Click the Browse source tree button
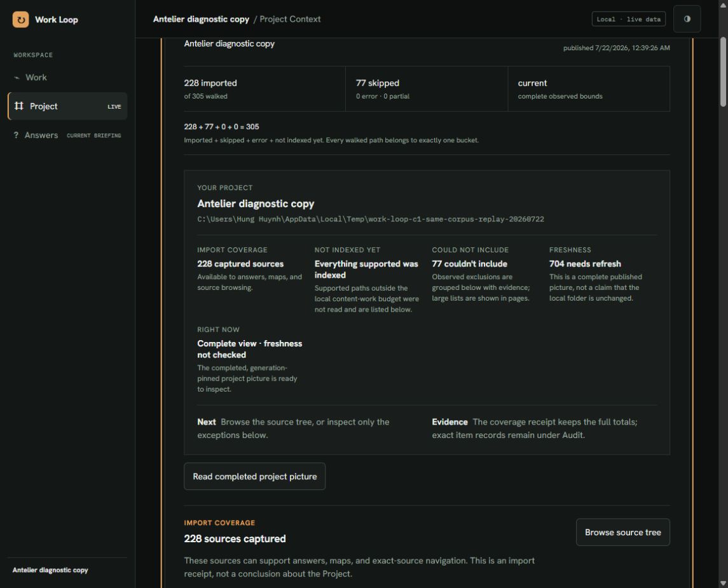728x588 pixels. point(622,532)
